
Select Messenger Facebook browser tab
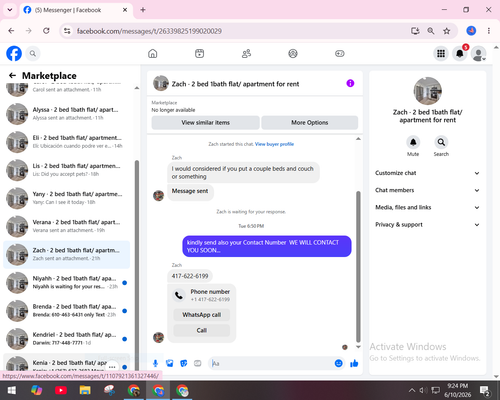76,10
